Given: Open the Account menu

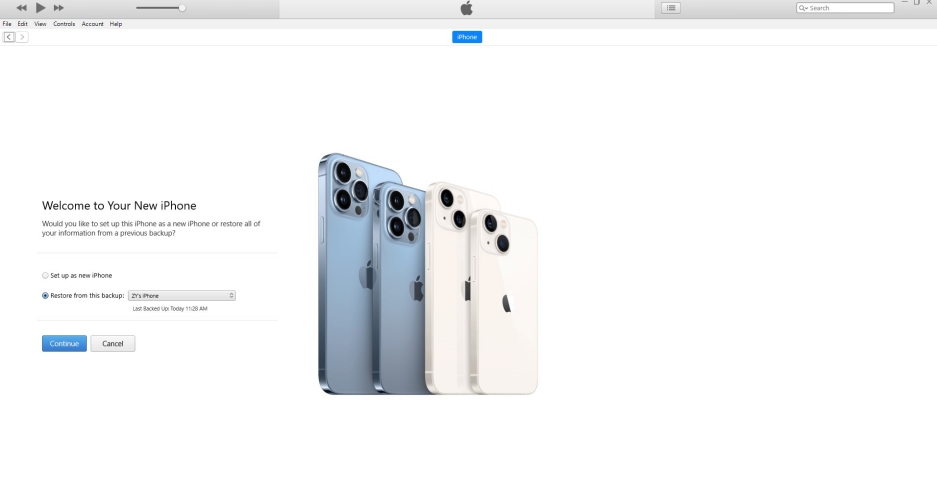Looking at the screenshot, I should coord(93,24).
